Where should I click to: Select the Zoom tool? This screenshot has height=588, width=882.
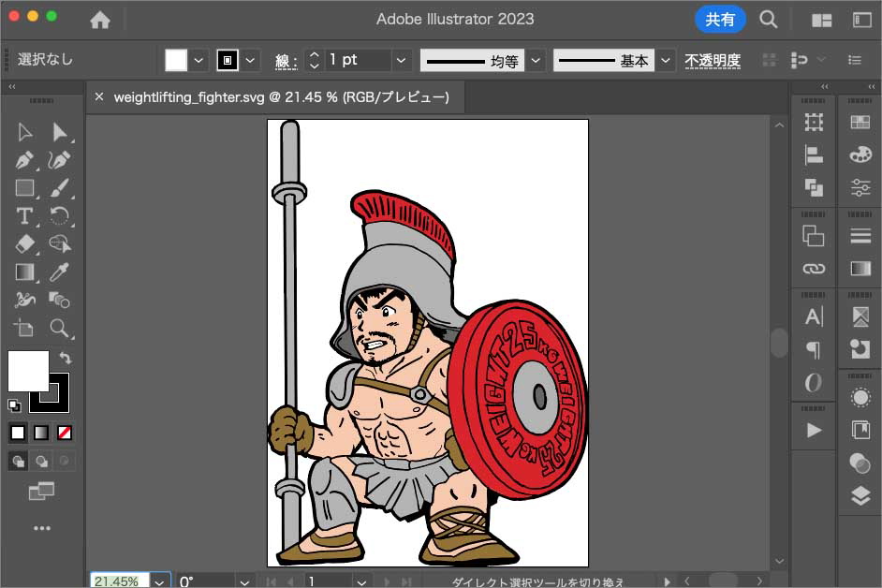coord(59,328)
